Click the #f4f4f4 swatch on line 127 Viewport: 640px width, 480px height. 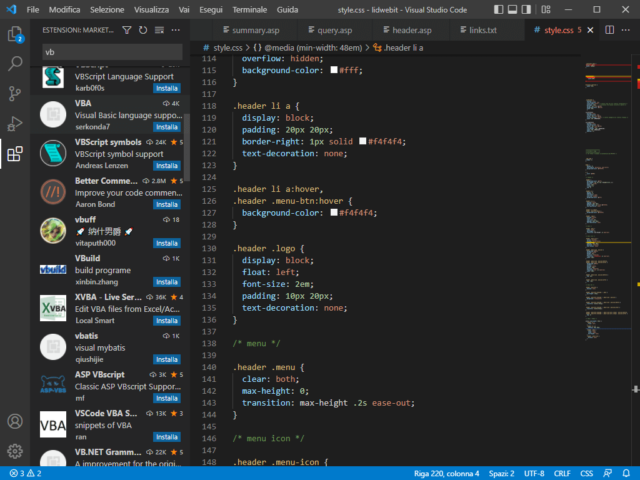point(334,212)
